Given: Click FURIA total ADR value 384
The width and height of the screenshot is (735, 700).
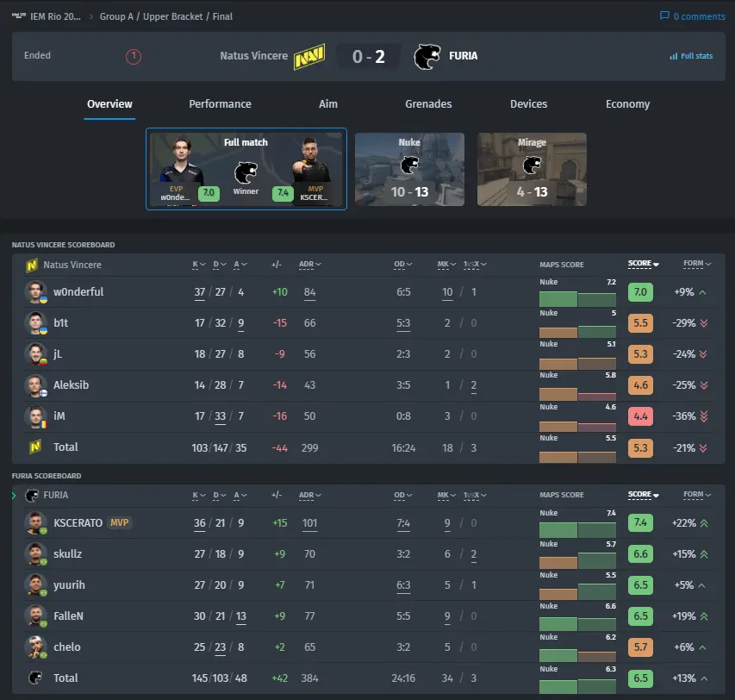Looking at the screenshot, I should pyautogui.click(x=309, y=678).
